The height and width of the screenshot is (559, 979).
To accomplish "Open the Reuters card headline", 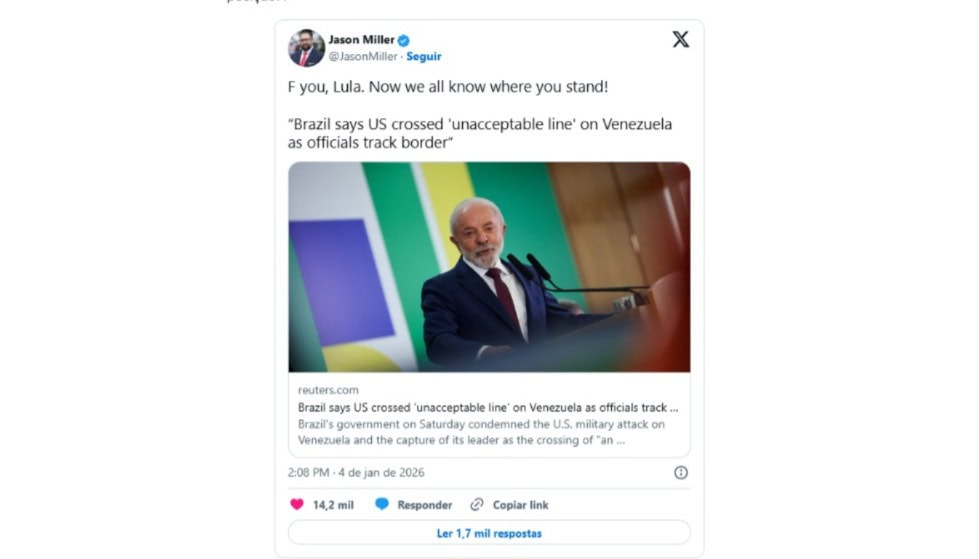I will pyautogui.click(x=488, y=408).
